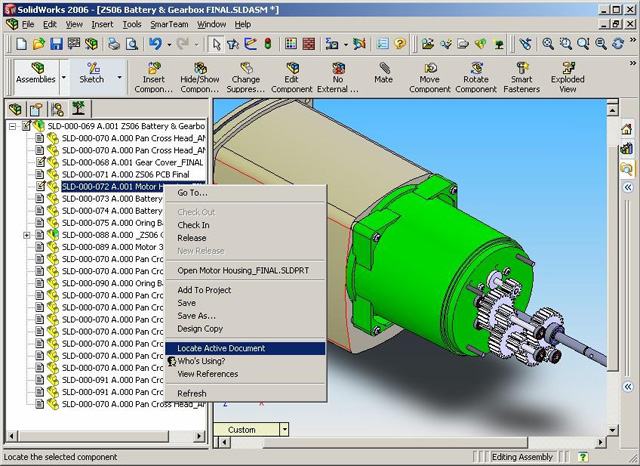Select SLD-000-068 Gear Cover_FINAL tree item
This screenshot has width=640, height=466.
[x=132, y=162]
